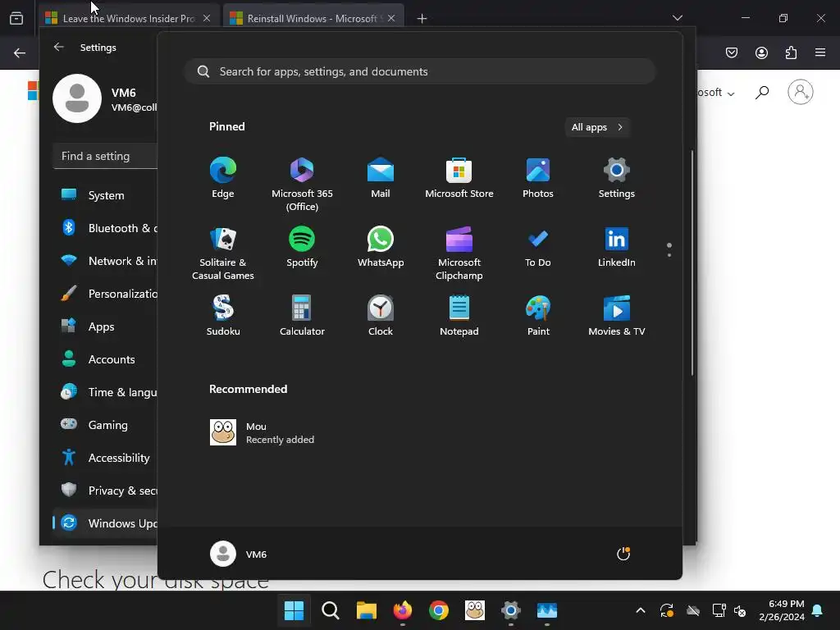Open Firefox Pocket save button
The image size is (840, 630).
click(732, 52)
